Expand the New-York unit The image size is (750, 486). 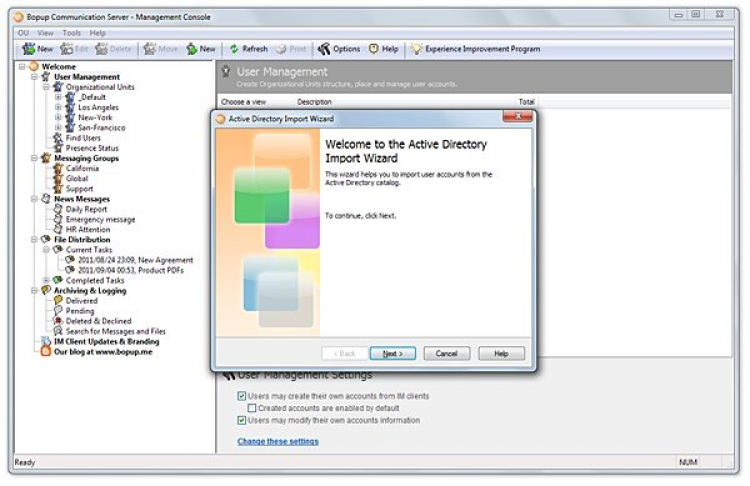tap(58, 118)
